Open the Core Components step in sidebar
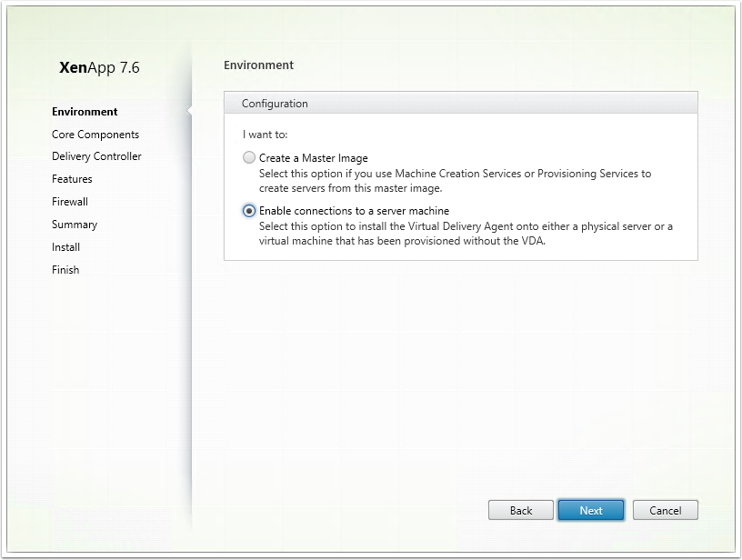742x560 pixels. click(95, 135)
